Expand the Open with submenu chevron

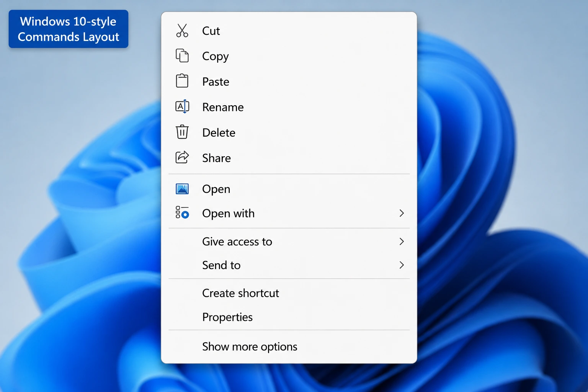pyautogui.click(x=402, y=213)
